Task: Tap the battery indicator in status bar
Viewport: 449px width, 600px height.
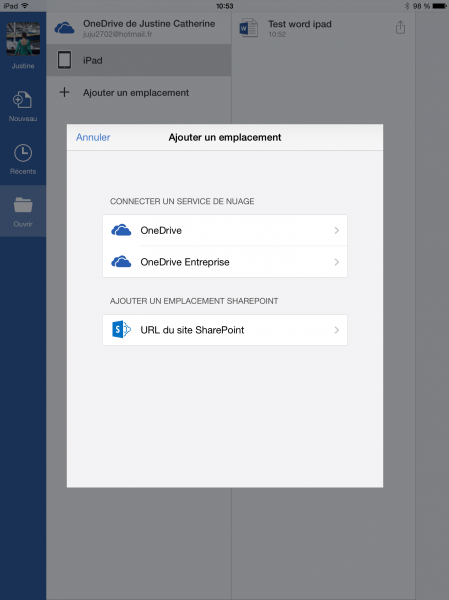Action: point(439,6)
